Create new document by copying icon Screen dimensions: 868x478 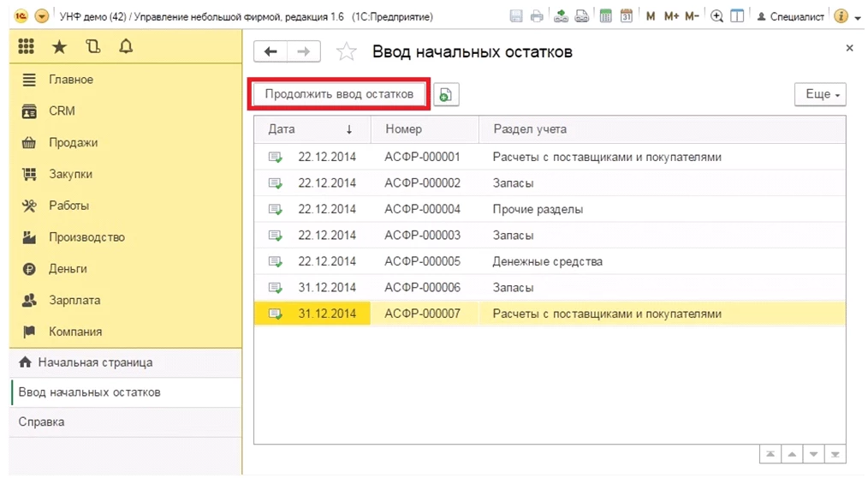pyautogui.click(x=446, y=95)
